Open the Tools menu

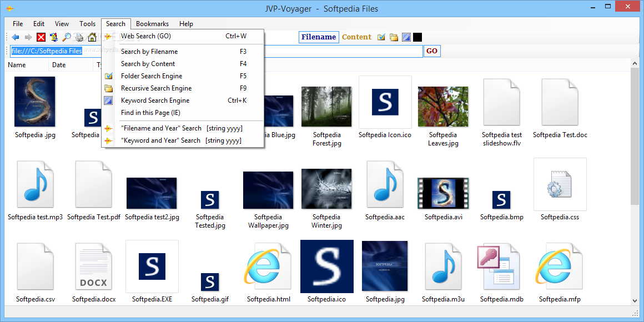coord(87,24)
